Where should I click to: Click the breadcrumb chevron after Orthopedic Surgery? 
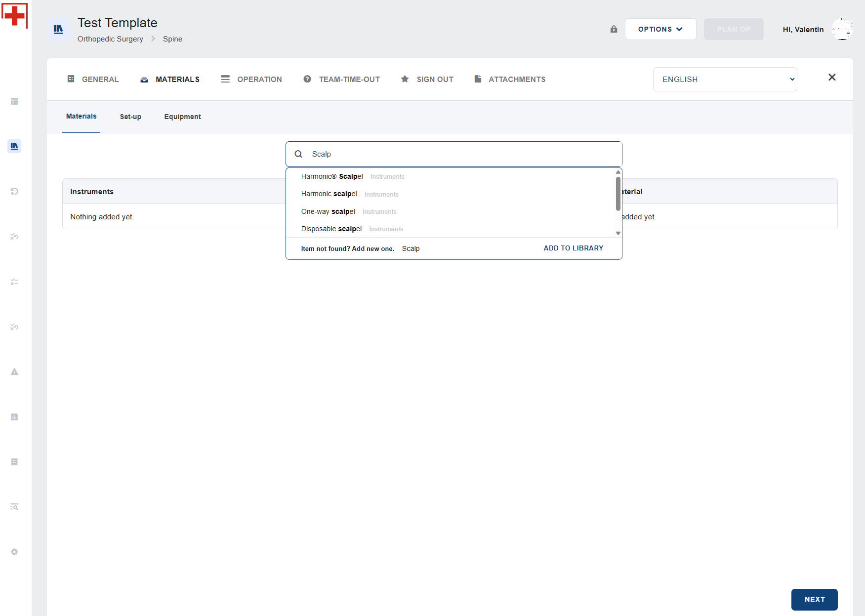pyautogui.click(x=153, y=39)
